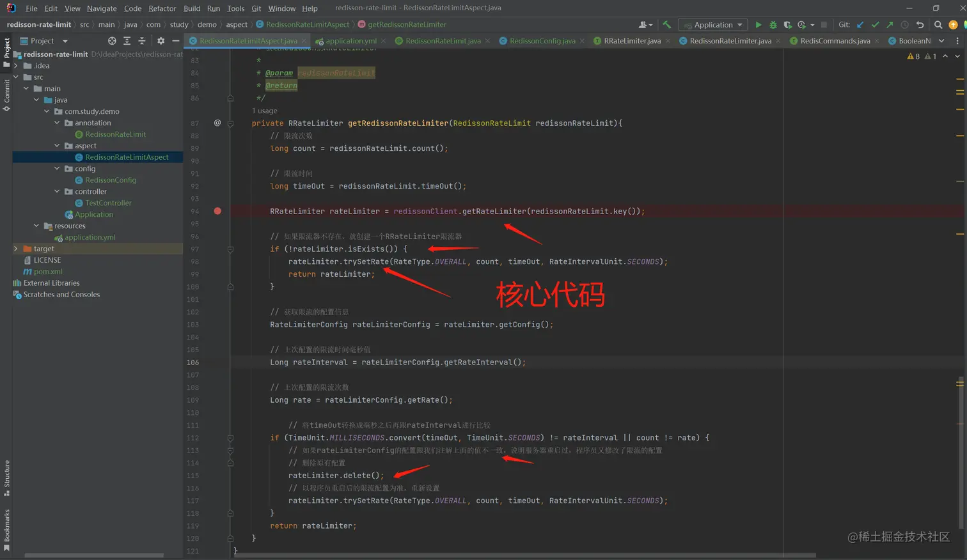Open the user account icon menu
The width and height of the screenshot is (967, 560).
click(645, 25)
